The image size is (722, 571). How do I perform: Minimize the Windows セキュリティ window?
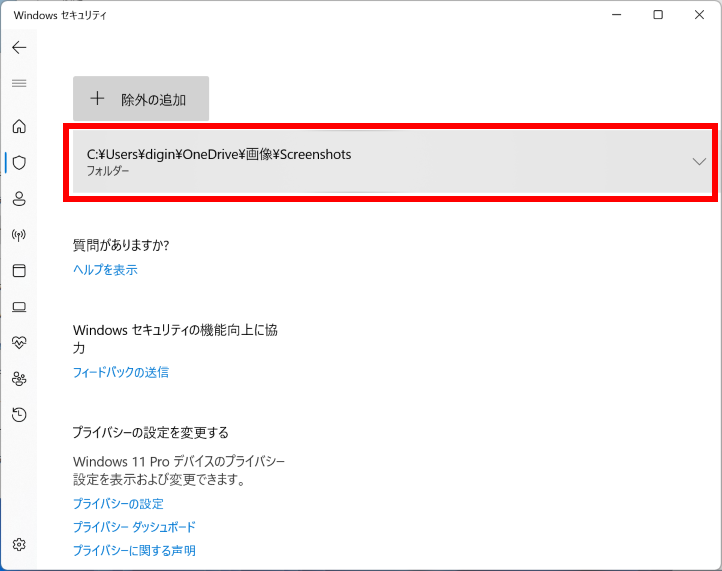click(617, 15)
